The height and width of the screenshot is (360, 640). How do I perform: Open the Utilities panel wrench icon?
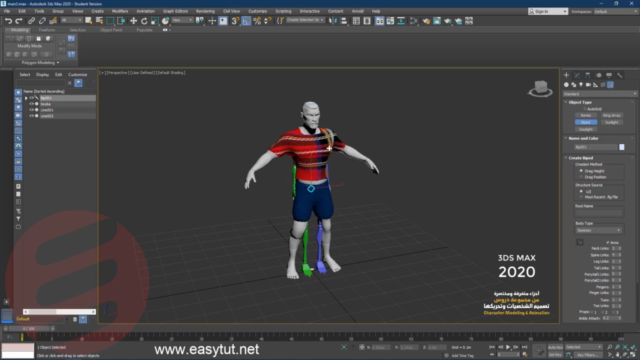pos(620,75)
